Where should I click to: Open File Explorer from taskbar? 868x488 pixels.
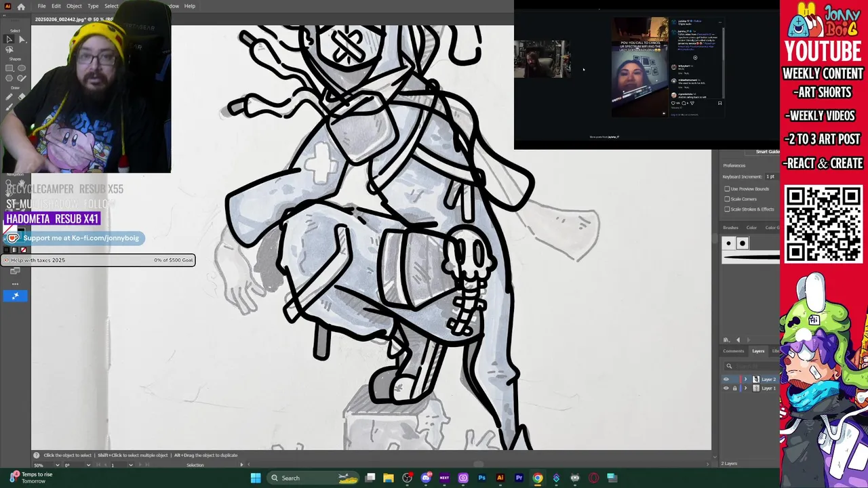(x=389, y=478)
